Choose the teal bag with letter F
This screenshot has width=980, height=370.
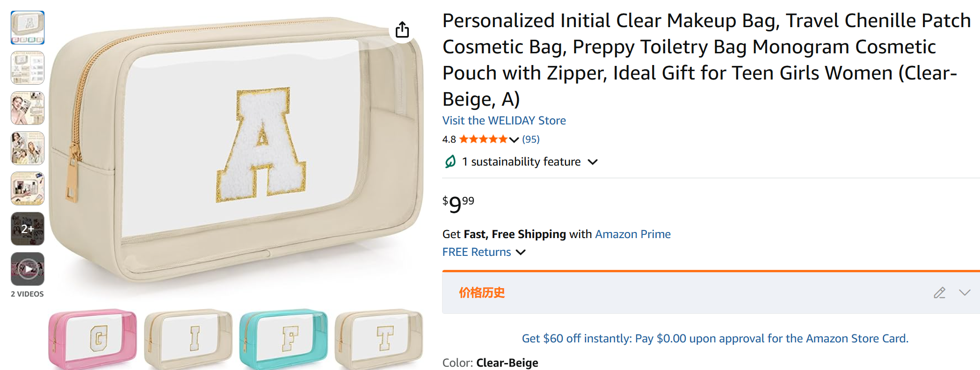click(283, 339)
